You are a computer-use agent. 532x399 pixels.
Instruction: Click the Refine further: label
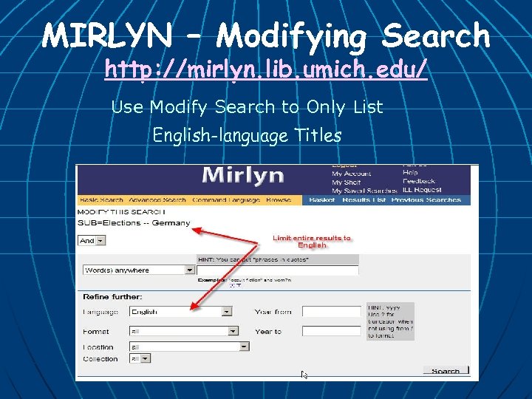[x=112, y=297]
